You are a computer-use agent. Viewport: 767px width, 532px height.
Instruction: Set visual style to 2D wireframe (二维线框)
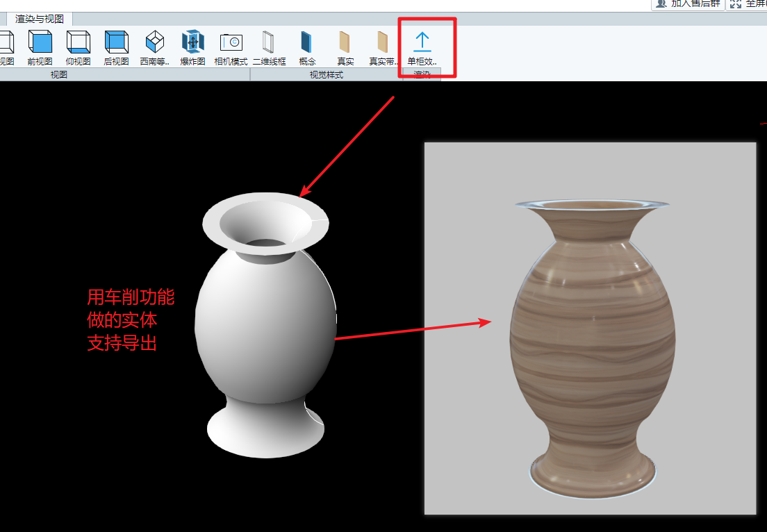[x=269, y=47]
